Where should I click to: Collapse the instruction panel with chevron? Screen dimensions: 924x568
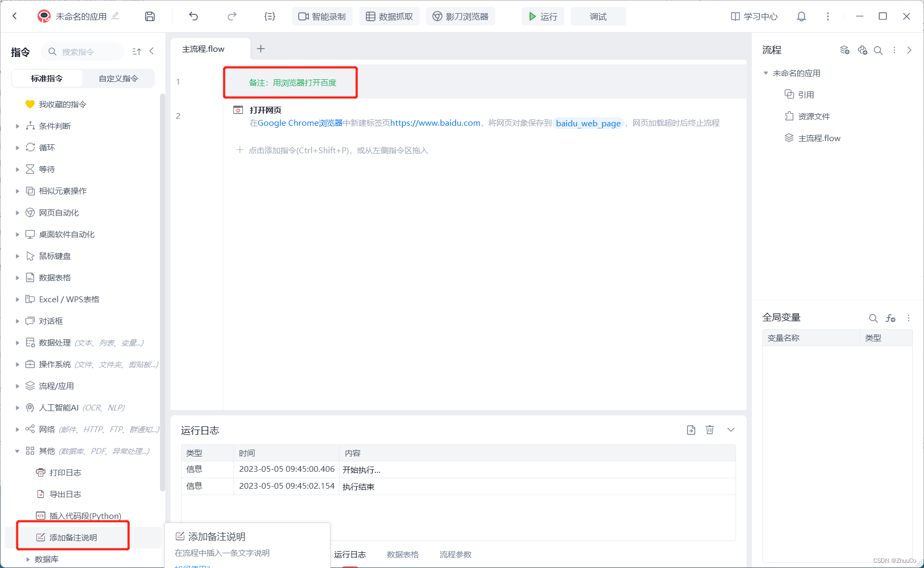click(152, 51)
